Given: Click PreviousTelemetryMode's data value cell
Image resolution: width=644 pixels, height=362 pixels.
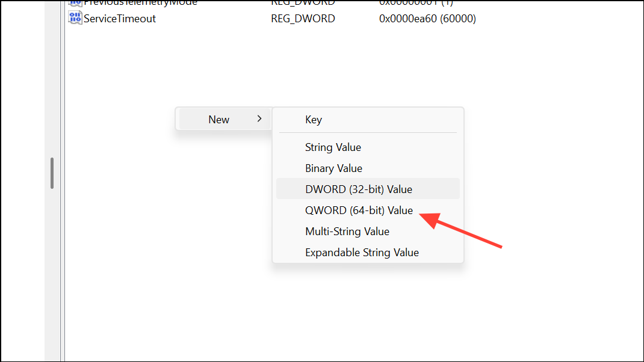Looking at the screenshot, I should click(x=416, y=2).
